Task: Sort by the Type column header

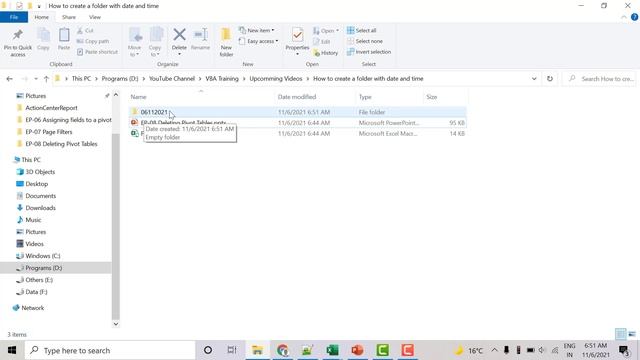Action: click(365, 97)
